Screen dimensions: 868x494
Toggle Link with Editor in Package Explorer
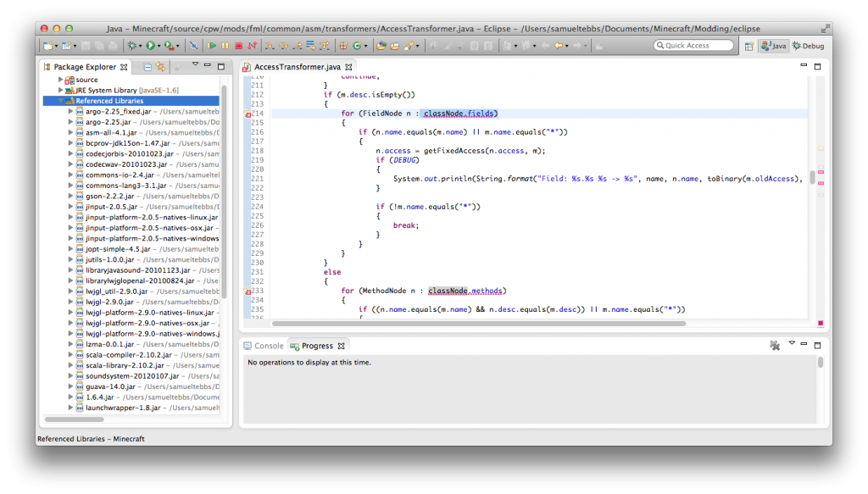(160, 67)
